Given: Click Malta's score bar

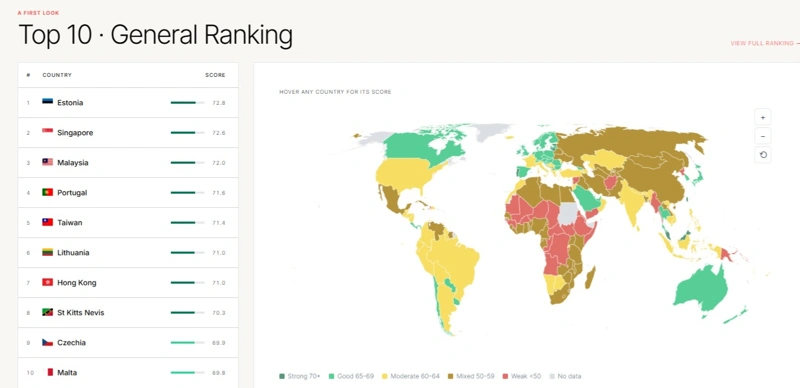Looking at the screenshot, I should (x=187, y=373).
